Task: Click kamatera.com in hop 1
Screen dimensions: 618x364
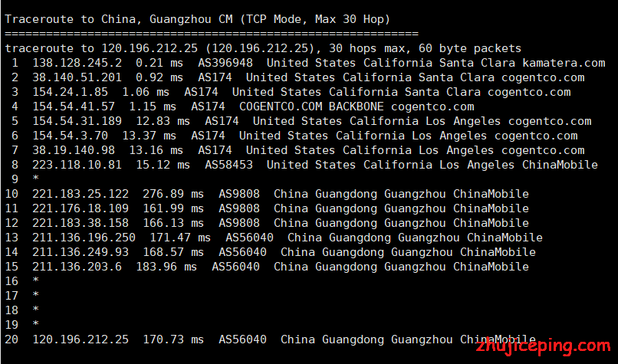Action: click(x=564, y=63)
